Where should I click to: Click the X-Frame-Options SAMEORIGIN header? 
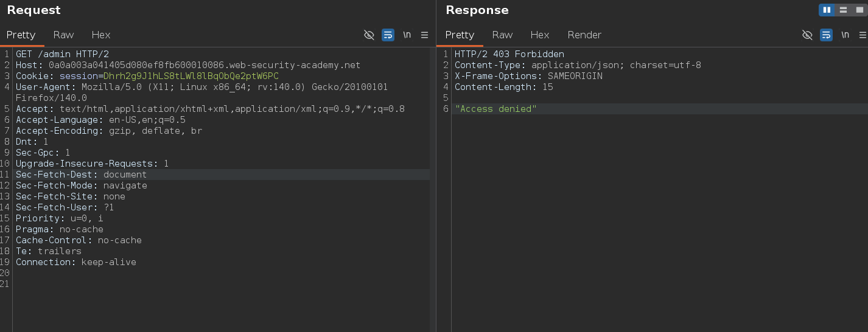528,76
